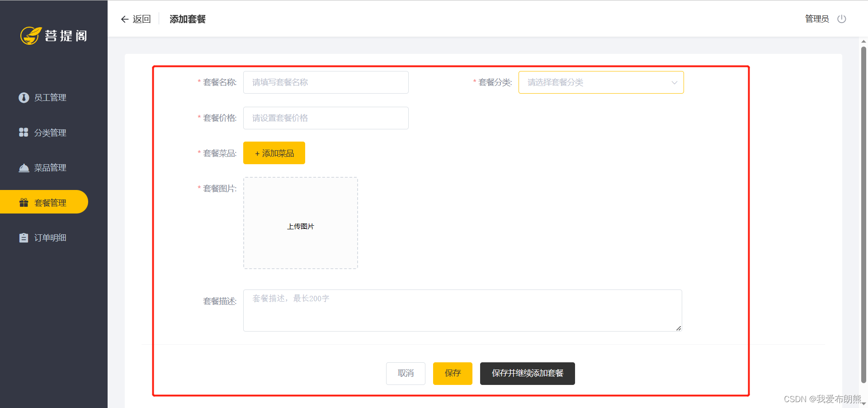This screenshot has width=868, height=408.
Task: Click the 员工管理 person icon
Action: (x=24, y=98)
